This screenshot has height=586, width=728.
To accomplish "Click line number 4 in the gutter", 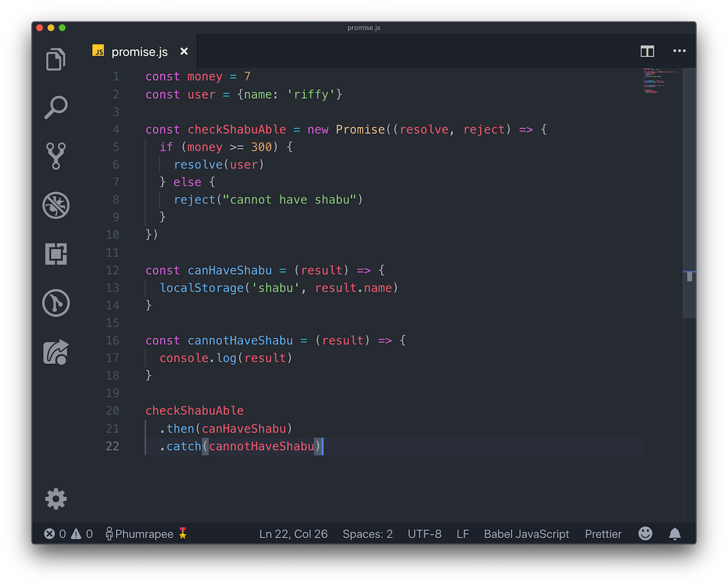I will click(x=115, y=129).
